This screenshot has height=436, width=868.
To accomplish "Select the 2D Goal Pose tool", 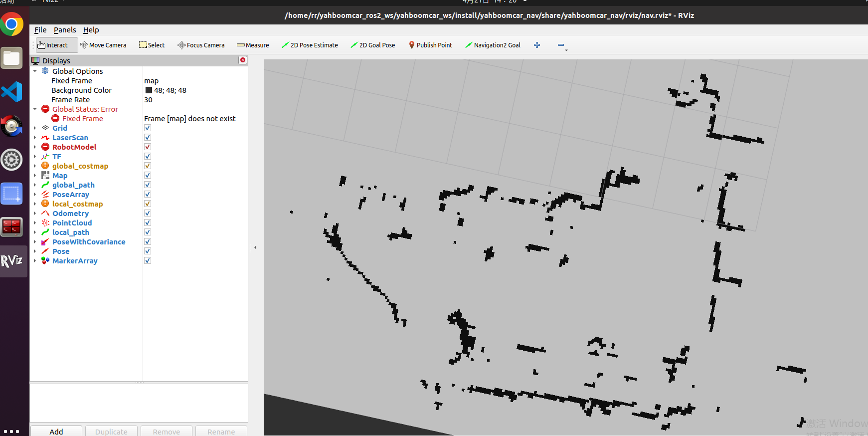I will click(372, 45).
